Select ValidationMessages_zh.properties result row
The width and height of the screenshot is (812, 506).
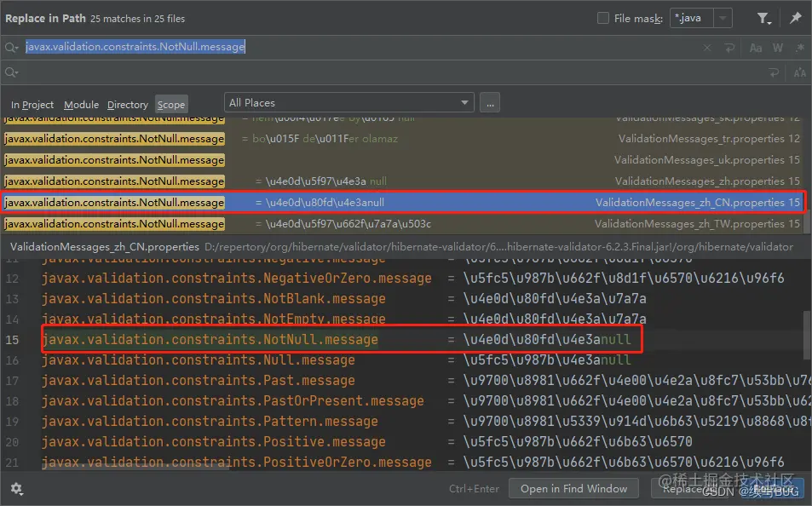click(402, 181)
